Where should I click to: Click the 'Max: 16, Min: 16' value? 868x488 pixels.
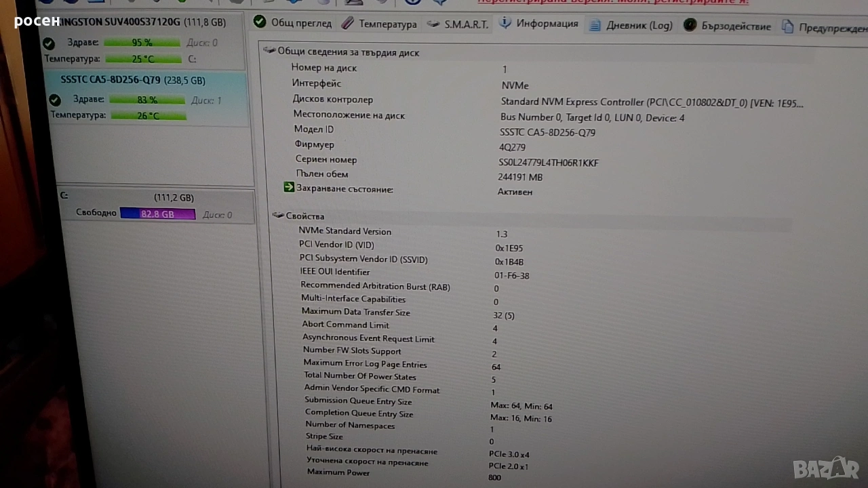point(521,419)
